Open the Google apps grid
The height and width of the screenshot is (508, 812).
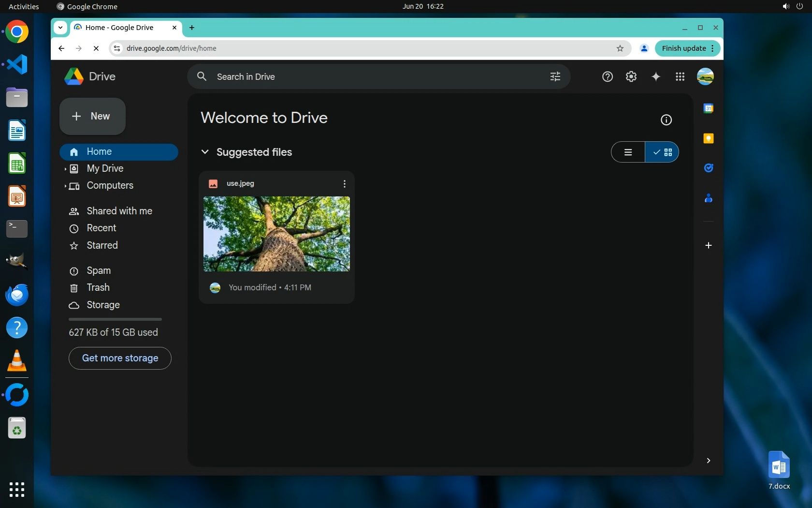[x=680, y=76]
